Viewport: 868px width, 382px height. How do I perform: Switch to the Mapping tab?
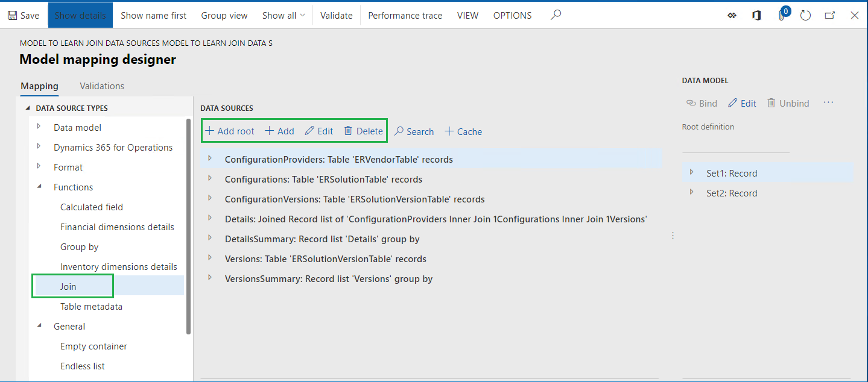pos(39,86)
